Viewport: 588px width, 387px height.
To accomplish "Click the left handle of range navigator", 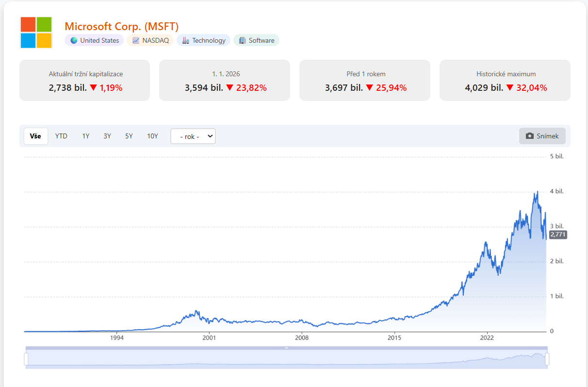I will [x=26, y=359].
